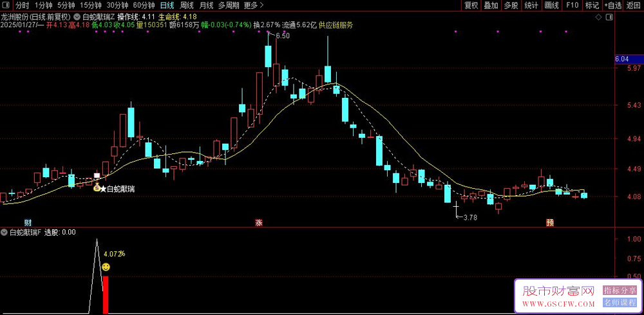This screenshot has height=315, width=644.
Task: Click the 返回 back button
Action: [634, 5]
